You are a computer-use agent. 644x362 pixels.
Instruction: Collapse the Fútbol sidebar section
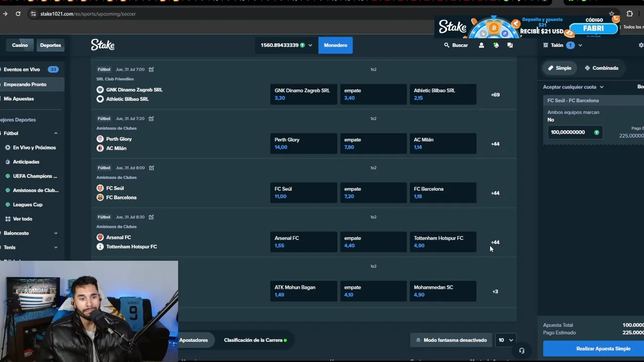[56, 133]
